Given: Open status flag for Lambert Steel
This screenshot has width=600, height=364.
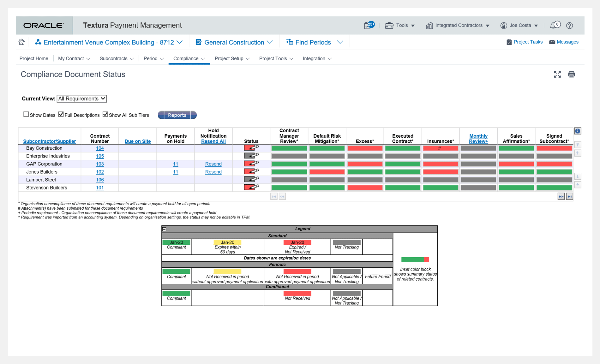Looking at the screenshot, I should 251,179.
